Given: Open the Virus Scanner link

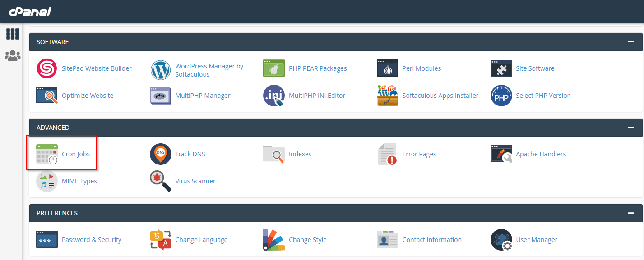Looking at the screenshot, I should (195, 181).
